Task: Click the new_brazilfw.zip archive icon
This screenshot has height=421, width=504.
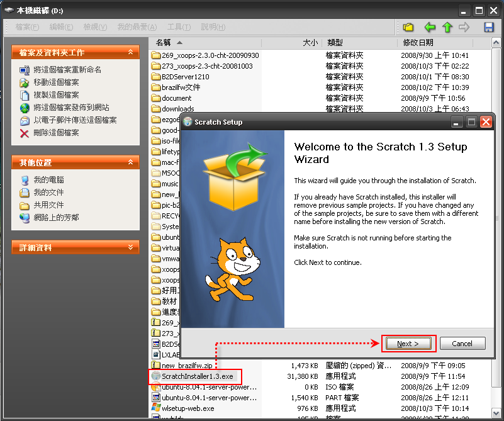Action: click(156, 365)
